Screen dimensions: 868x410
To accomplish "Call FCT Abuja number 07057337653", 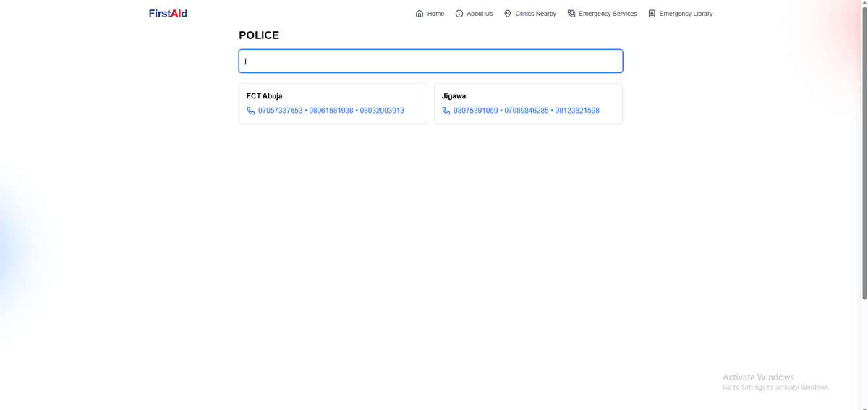I will pos(281,111).
